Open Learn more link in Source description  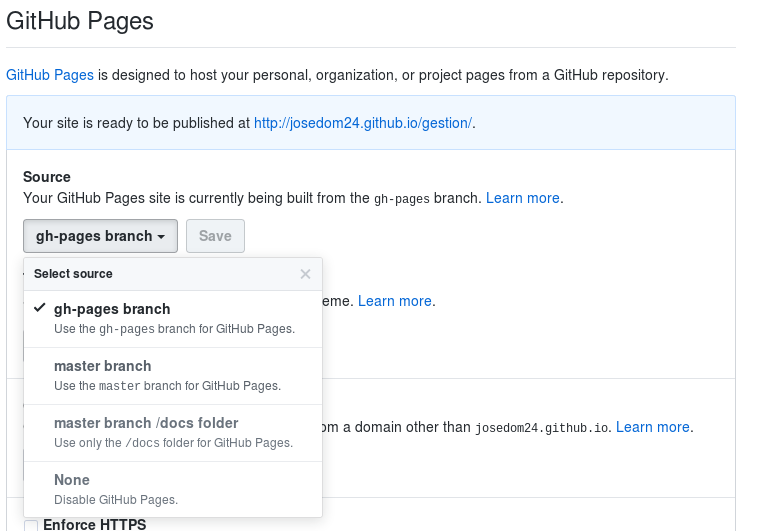pyautogui.click(x=523, y=198)
